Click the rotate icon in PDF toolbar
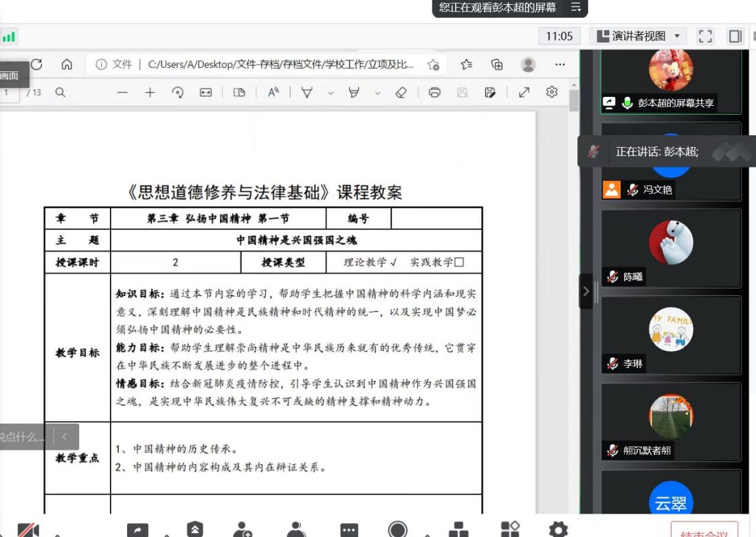Image resolution: width=756 pixels, height=537 pixels. (178, 92)
